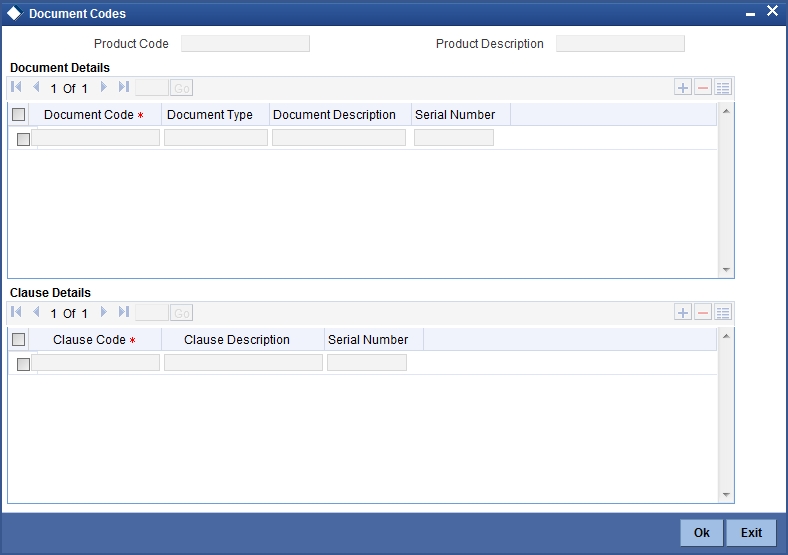Viewport: 788px width, 555px height.
Task: Click page number box in Document Details pager
Action: [x=152, y=87]
